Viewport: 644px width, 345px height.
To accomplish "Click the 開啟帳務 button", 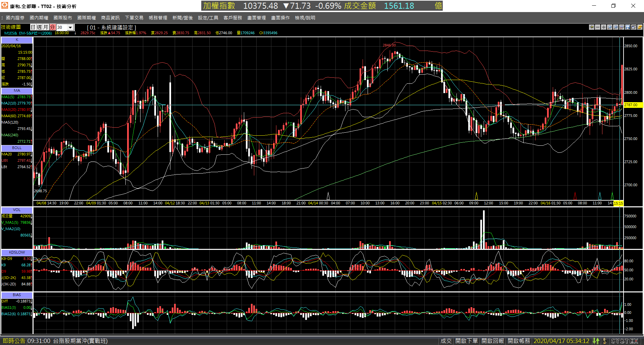I will pyautogui.click(x=519, y=341).
